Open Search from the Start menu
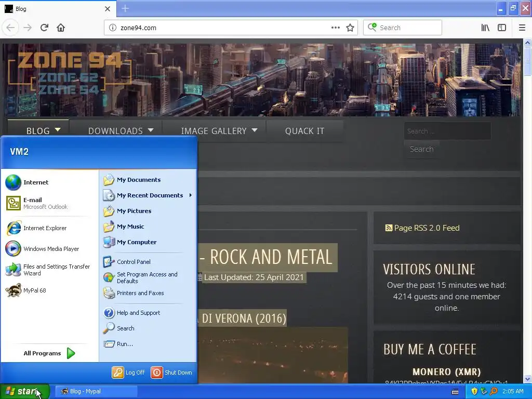This screenshot has width=532, height=399. [148, 328]
